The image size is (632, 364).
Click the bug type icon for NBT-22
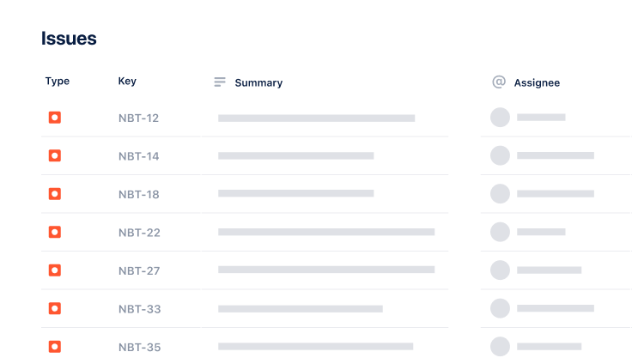tap(54, 232)
